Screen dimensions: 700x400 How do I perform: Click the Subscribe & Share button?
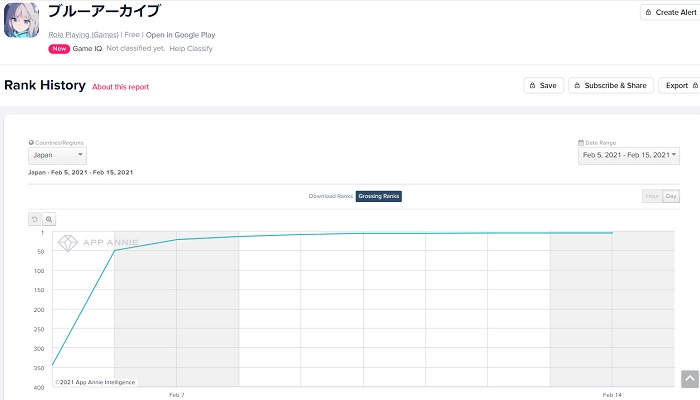point(611,85)
